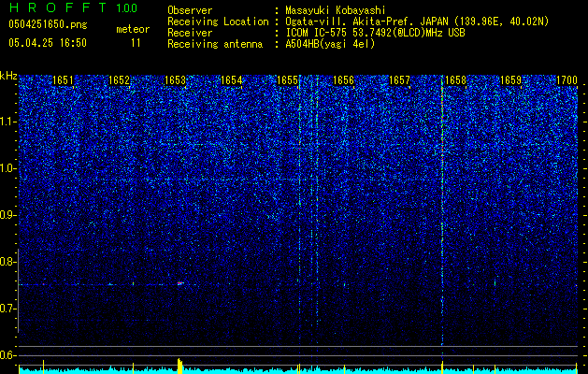Click the 1652 time marker
Viewport: 588px width, 374px height.
pyautogui.click(x=119, y=80)
